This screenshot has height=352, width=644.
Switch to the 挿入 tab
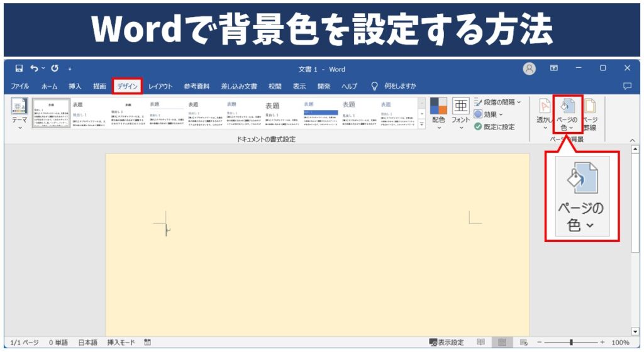(x=75, y=86)
